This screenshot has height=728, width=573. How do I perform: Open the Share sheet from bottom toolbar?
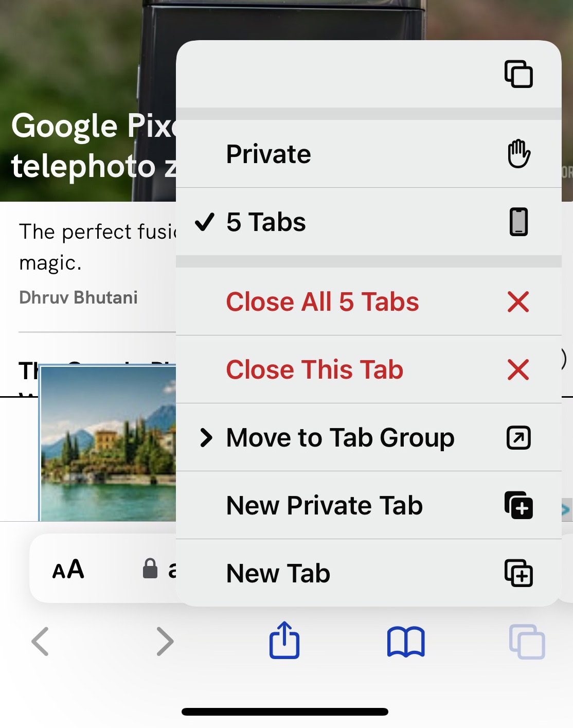tap(284, 641)
